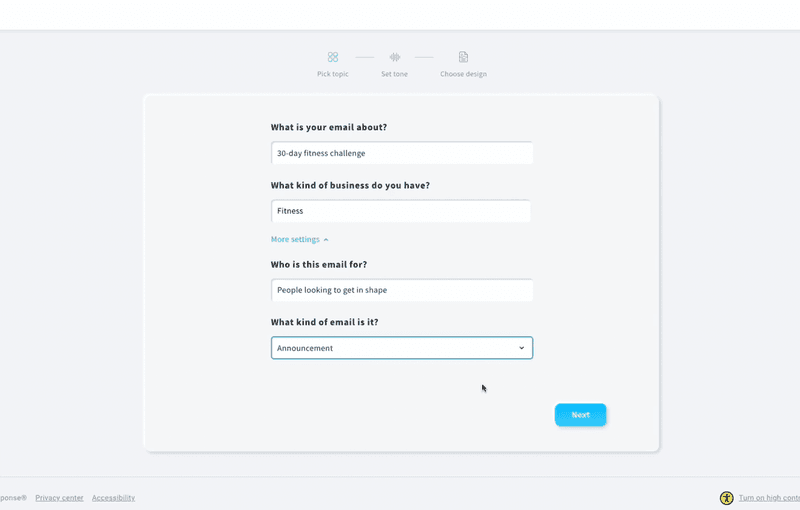The height and width of the screenshot is (510, 800).
Task: Open the Announcement email type dropdown
Action: pos(401,348)
